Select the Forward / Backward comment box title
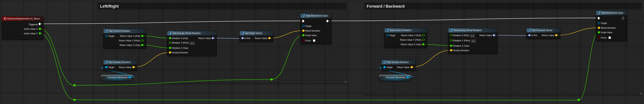The image size is (644, 104). (385, 6)
